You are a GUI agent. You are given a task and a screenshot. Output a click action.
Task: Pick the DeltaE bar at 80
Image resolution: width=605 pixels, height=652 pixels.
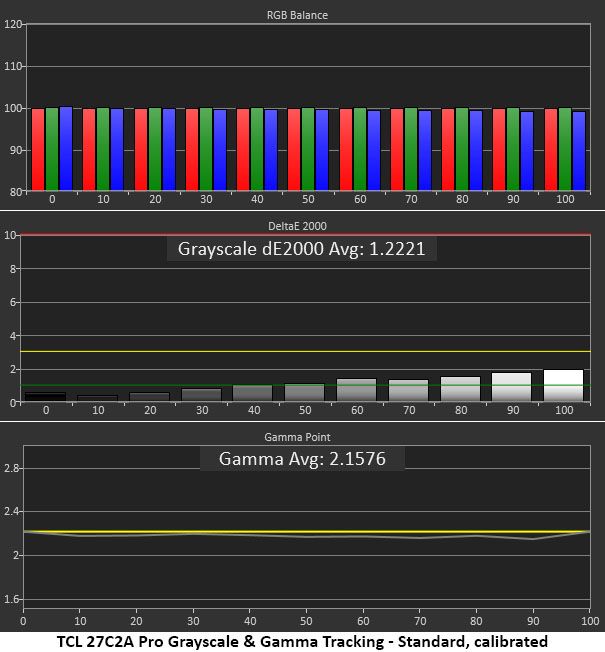(460, 389)
